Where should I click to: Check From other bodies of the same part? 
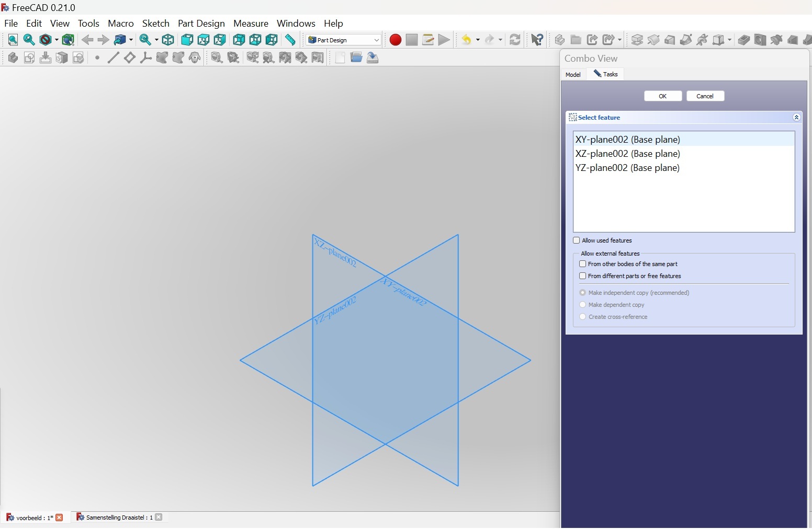[x=582, y=264]
